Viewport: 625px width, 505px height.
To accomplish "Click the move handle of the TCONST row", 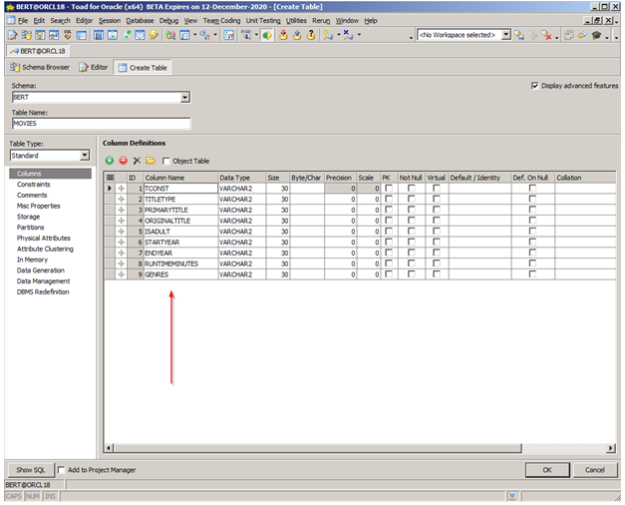I will [x=121, y=189].
